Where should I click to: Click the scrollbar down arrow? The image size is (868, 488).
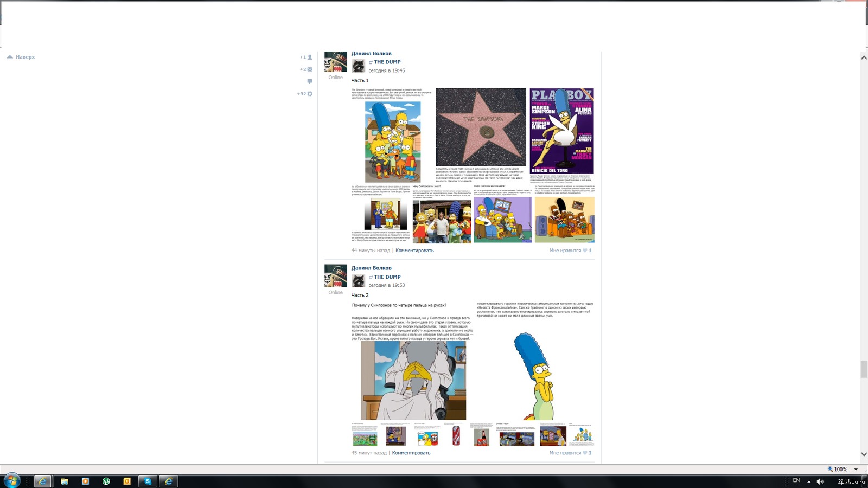(x=864, y=454)
